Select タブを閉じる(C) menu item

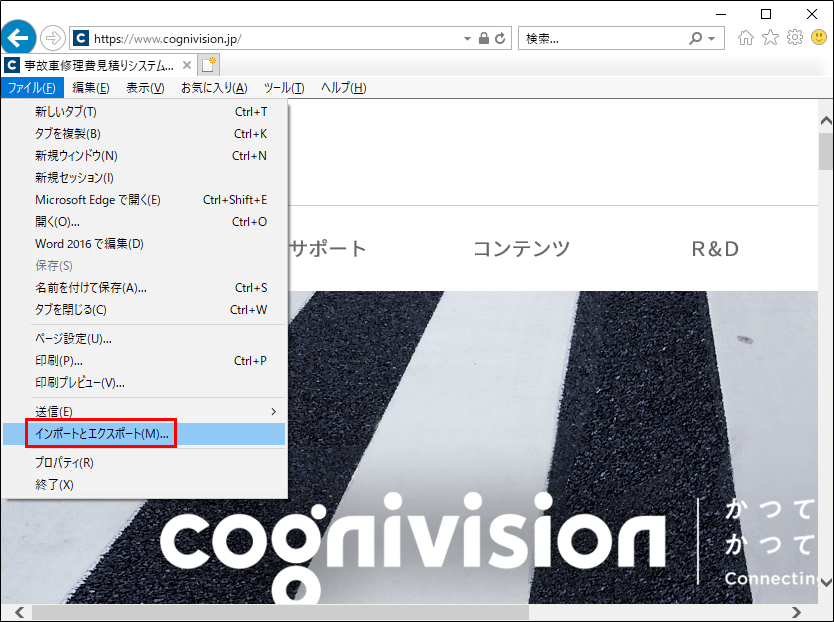144,310
